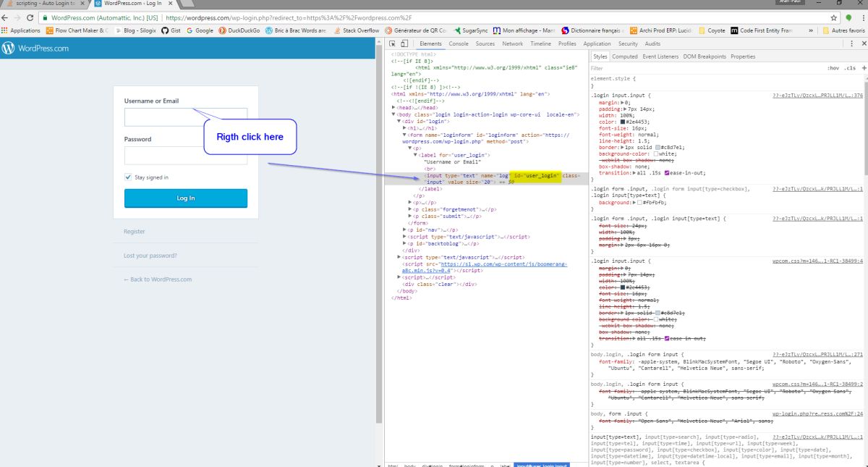
Task: Click the secure site lock icon
Action: pyautogui.click(x=45, y=17)
